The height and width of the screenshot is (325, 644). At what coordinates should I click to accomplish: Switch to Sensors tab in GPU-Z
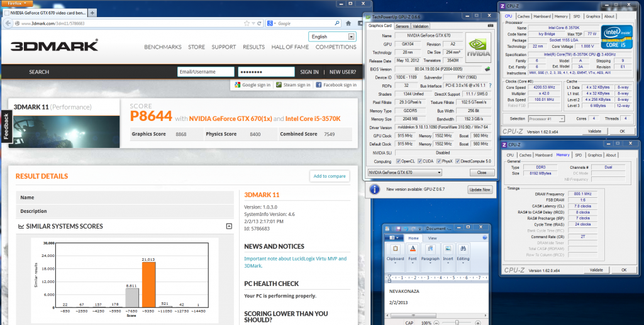[x=402, y=26]
